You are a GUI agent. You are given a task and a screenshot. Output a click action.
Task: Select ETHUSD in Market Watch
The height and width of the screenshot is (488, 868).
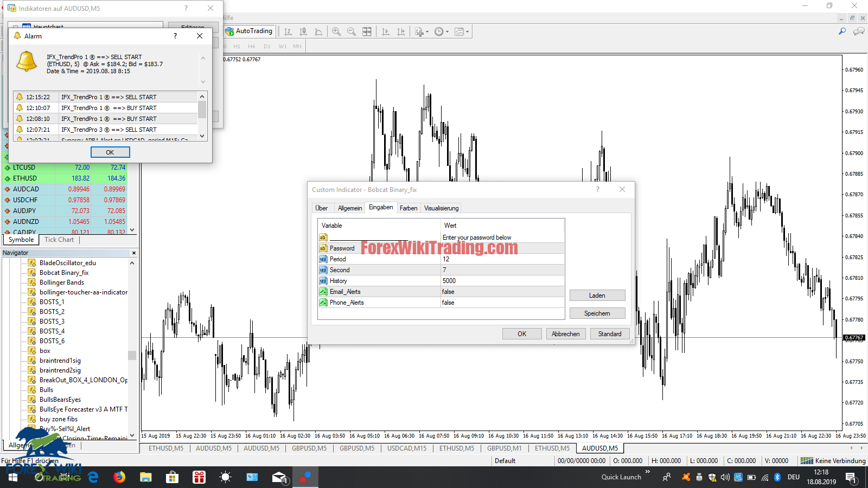pyautogui.click(x=65, y=178)
